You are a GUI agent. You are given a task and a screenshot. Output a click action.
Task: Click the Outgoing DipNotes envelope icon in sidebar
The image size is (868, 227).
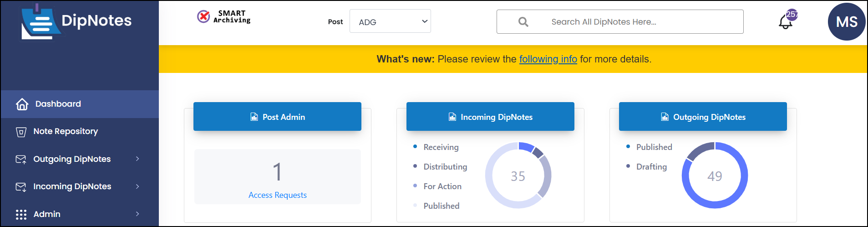(21, 159)
